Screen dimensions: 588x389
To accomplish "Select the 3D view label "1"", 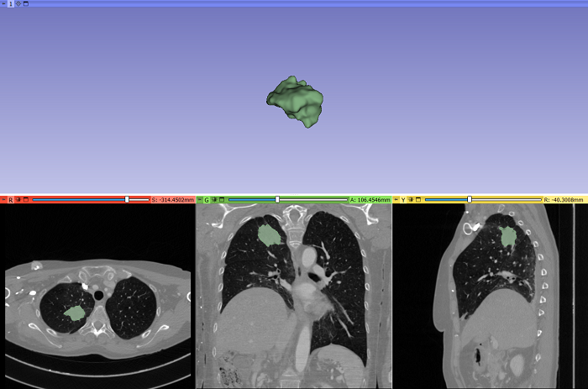I will coord(11,3).
